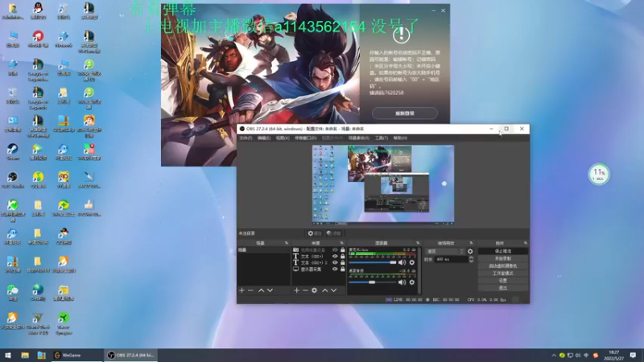Toggle lock on first 文本 (GDI+) source
The height and width of the screenshot is (362, 644).
tap(343, 256)
